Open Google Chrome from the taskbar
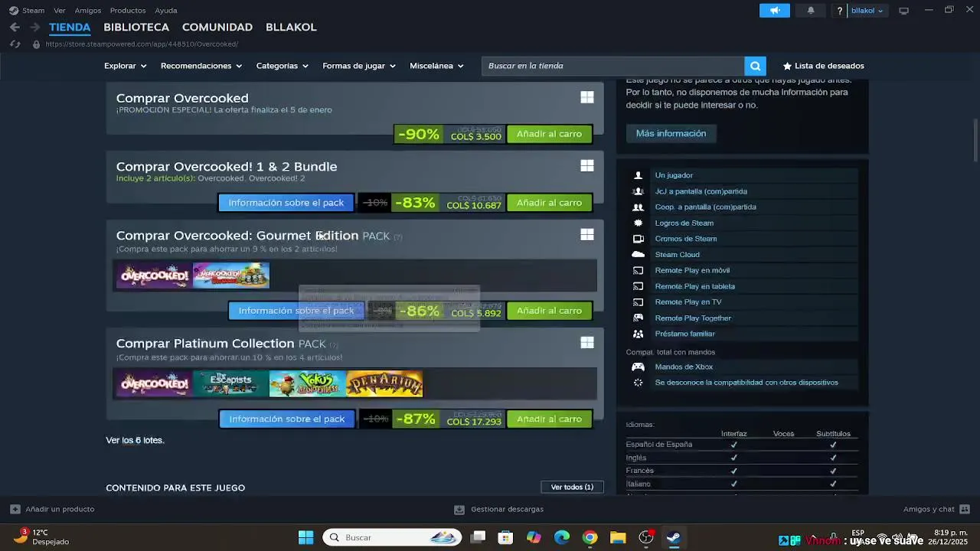The image size is (980, 551). (590, 537)
